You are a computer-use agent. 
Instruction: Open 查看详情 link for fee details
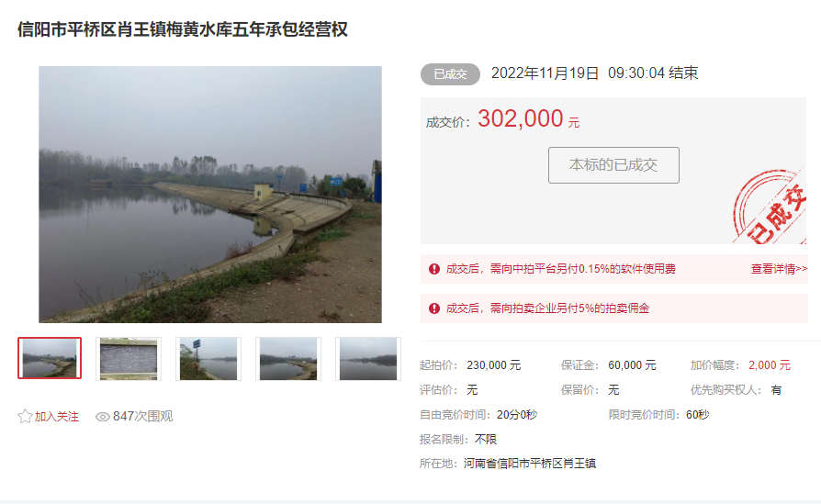pos(779,269)
